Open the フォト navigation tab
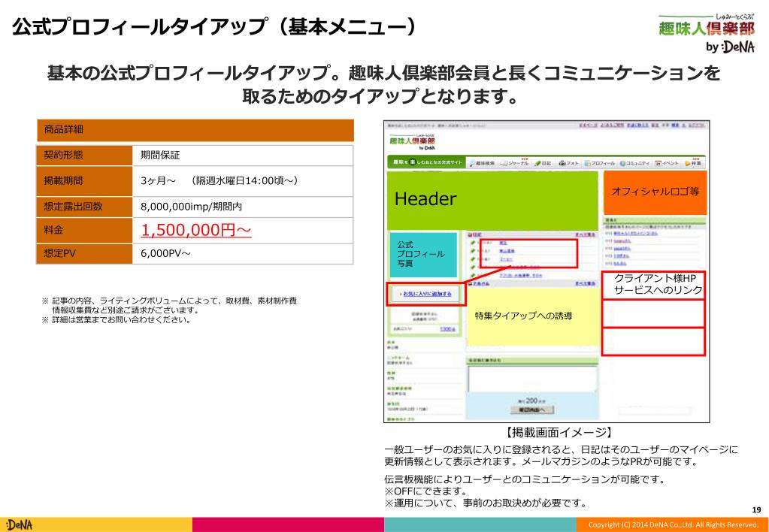769x532 pixels. click(570, 163)
